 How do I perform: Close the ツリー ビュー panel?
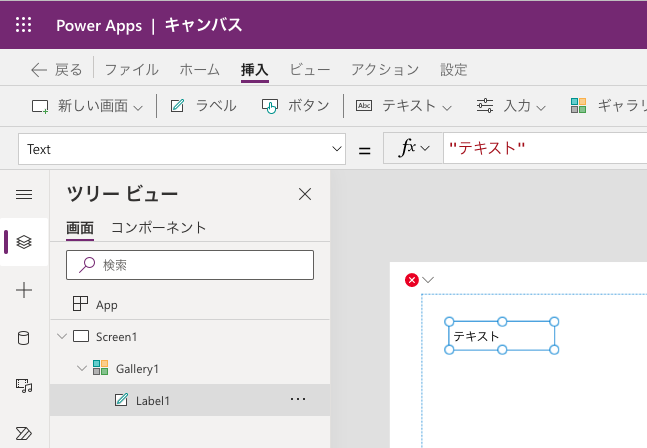coord(305,194)
